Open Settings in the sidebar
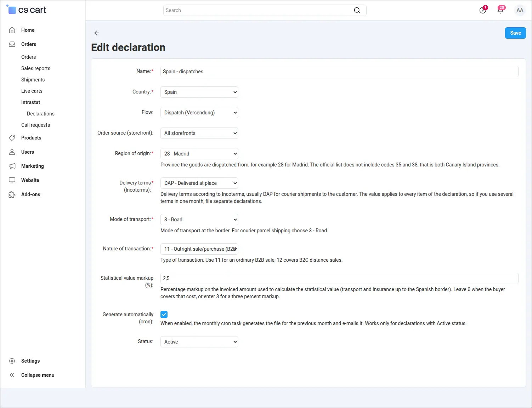The height and width of the screenshot is (408, 532). [x=30, y=361]
